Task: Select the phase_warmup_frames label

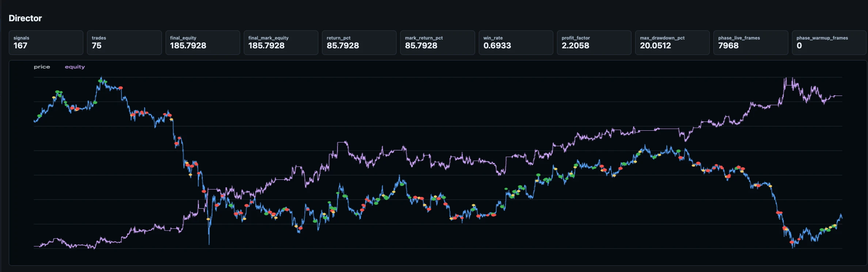Action: click(822, 38)
